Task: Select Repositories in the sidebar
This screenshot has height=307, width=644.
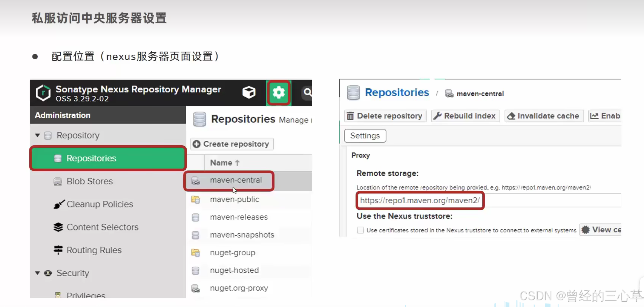Action: click(108, 158)
